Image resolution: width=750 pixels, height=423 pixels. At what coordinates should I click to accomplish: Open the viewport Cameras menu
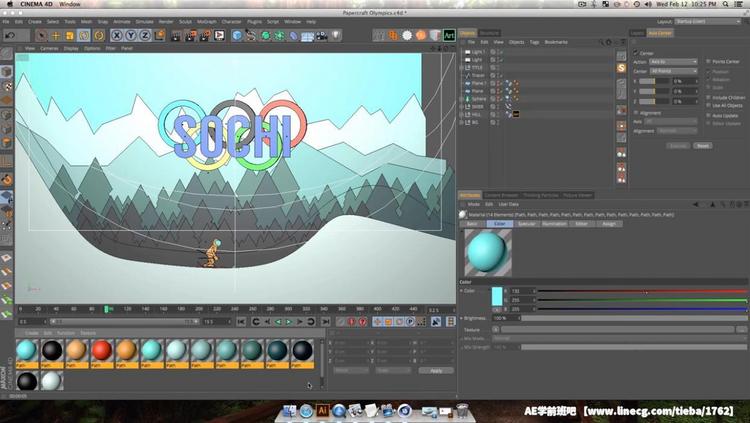(49, 48)
